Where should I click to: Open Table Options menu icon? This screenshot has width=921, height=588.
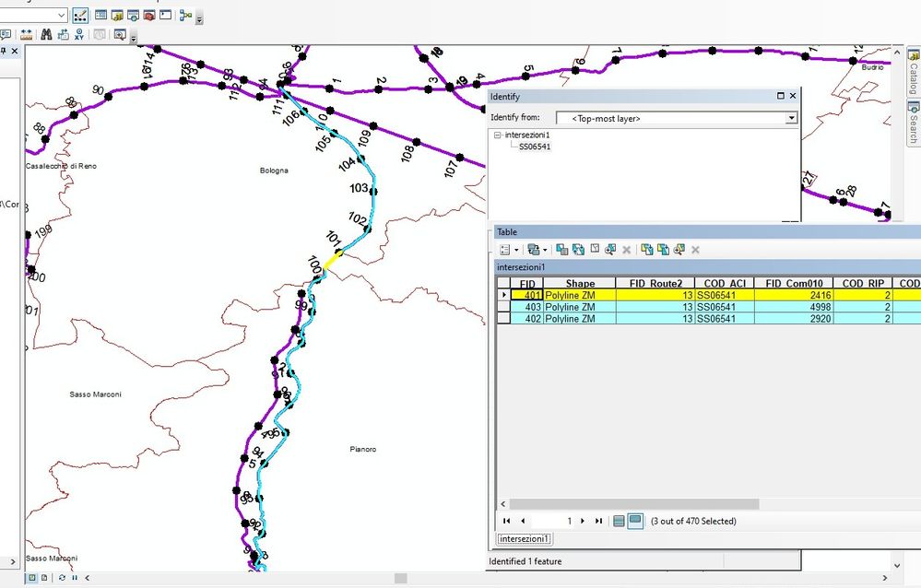pyautogui.click(x=507, y=250)
